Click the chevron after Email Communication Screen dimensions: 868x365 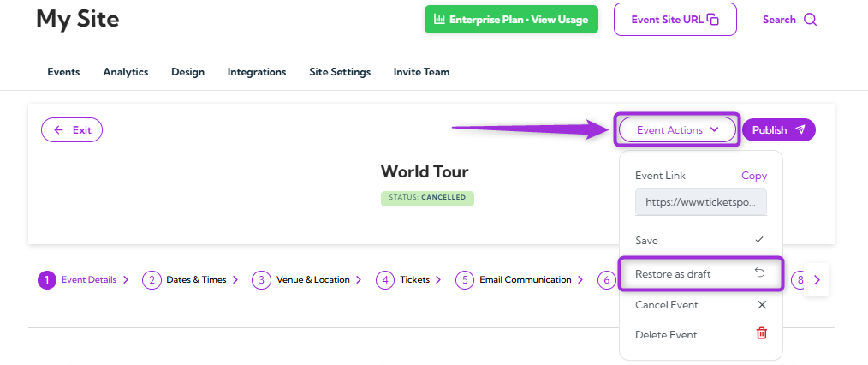coord(580,279)
